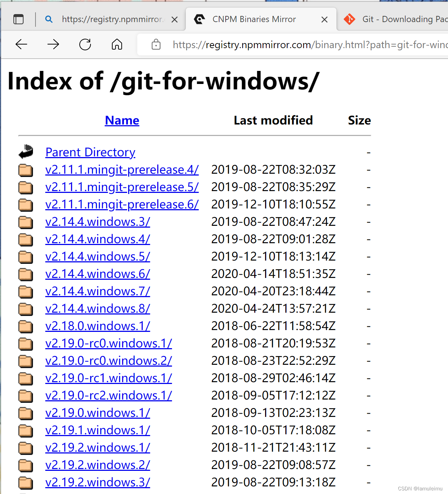Image resolution: width=448 pixels, height=494 pixels.
Task: Click folder icon beside v2.19.0.windows.1/
Action: [26, 413]
